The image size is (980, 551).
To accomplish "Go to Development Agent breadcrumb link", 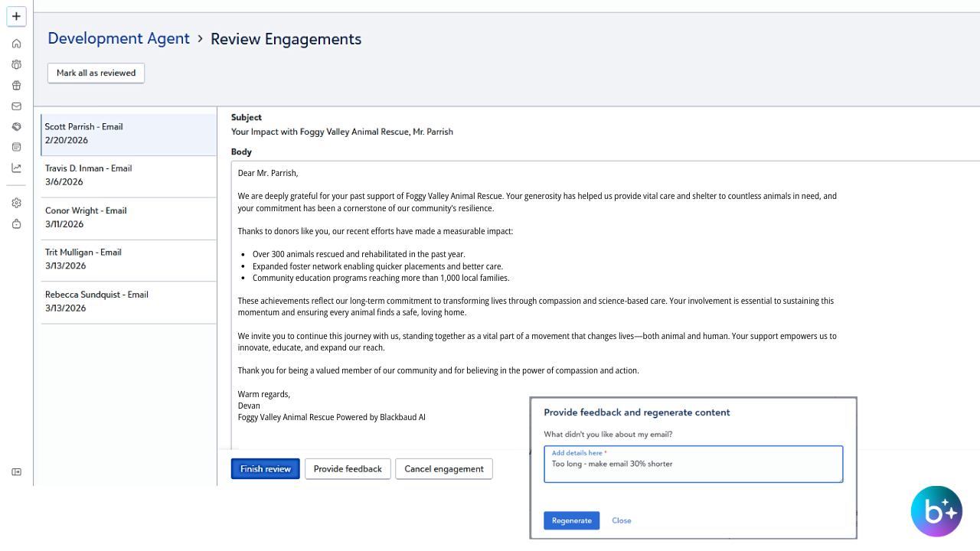I will click(119, 38).
